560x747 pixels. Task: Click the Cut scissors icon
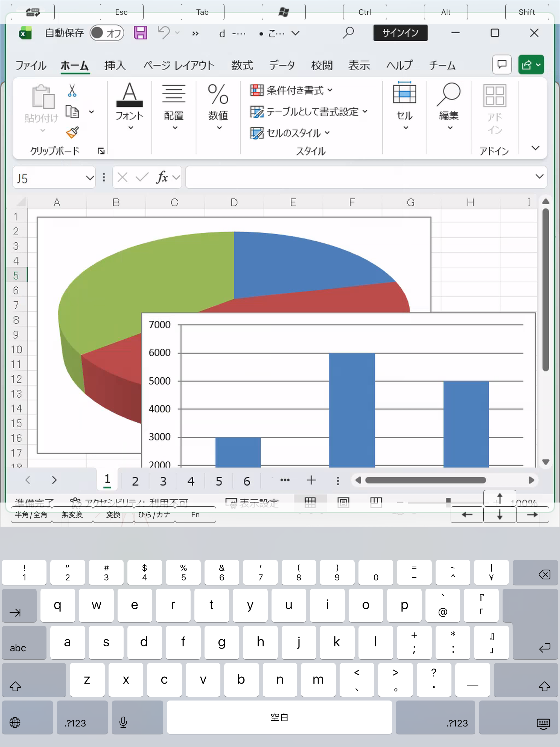(x=72, y=91)
